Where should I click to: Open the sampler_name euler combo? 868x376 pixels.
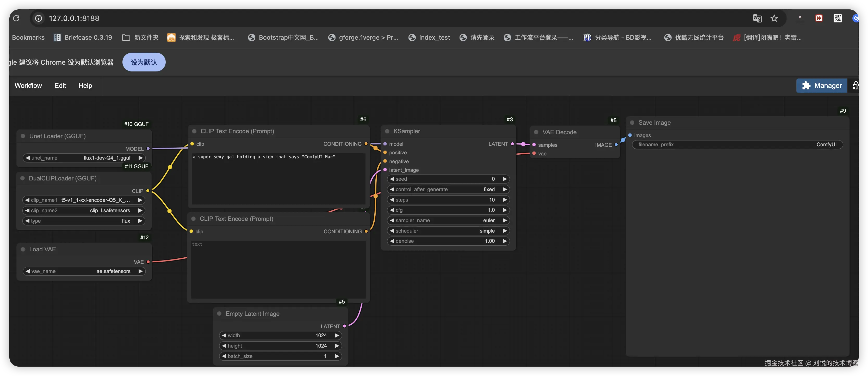[x=448, y=221]
